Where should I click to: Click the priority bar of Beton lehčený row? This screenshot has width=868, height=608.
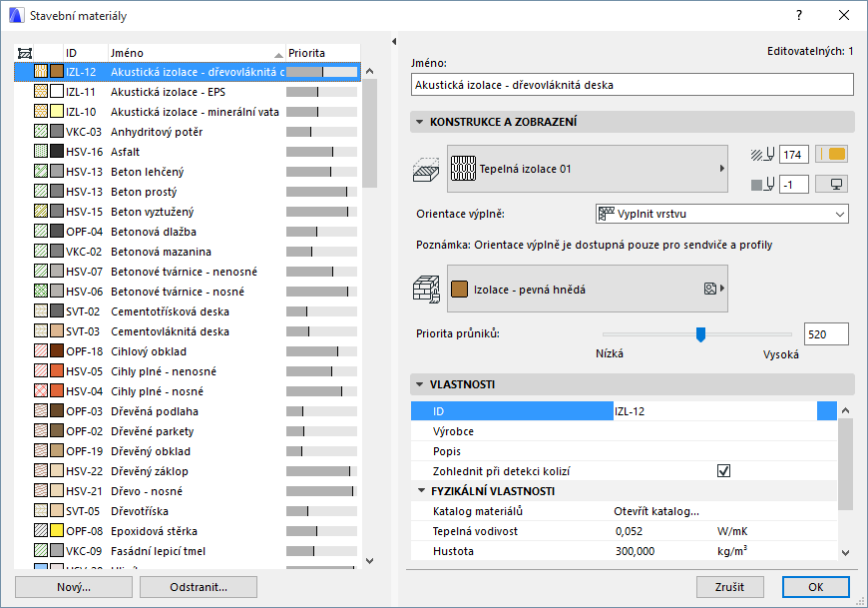pos(321,171)
